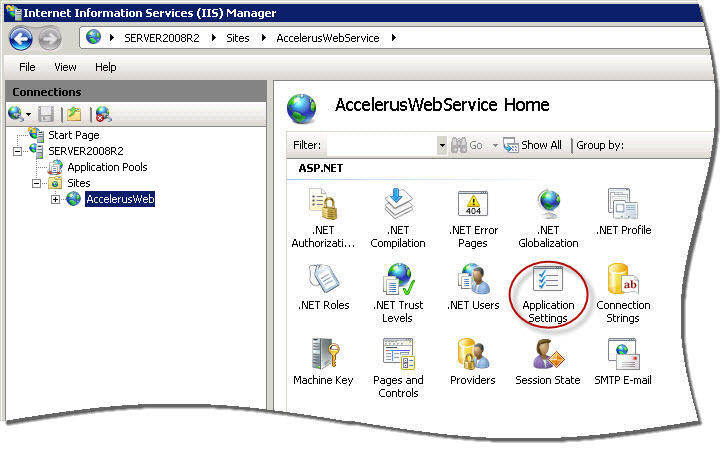Image resolution: width=726 pixels, height=449 pixels.
Task: Open the Connection Strings feature
Action: pos(623,293)
